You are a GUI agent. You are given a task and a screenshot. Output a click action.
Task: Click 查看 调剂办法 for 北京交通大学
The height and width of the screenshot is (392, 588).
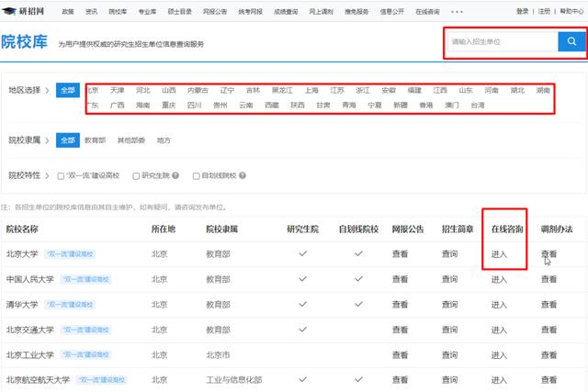tap(548, 330)
